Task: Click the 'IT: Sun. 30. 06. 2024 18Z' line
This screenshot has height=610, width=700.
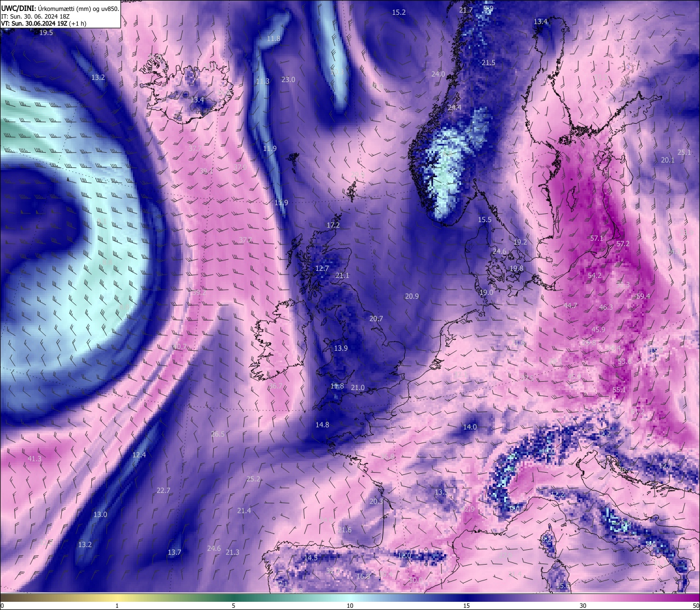Action: 35,16
